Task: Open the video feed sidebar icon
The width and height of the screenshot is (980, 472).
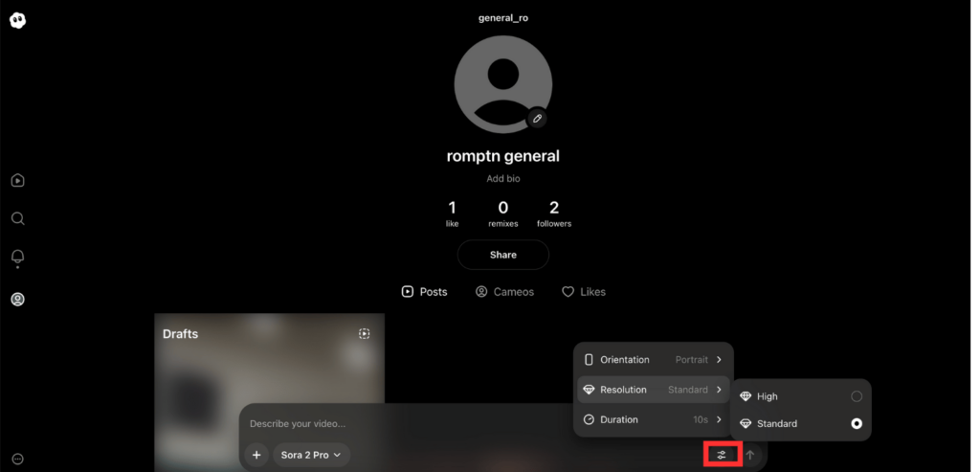Action: [x=17, y=180]
